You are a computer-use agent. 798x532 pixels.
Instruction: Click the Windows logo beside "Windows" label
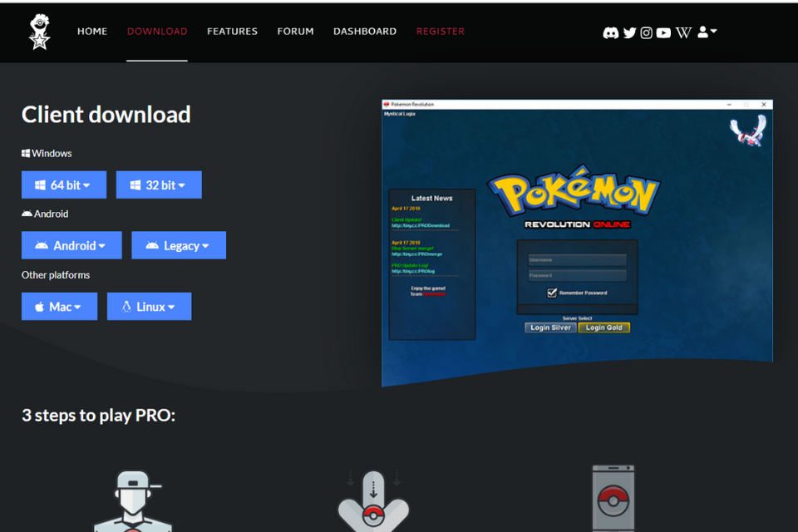26,153
